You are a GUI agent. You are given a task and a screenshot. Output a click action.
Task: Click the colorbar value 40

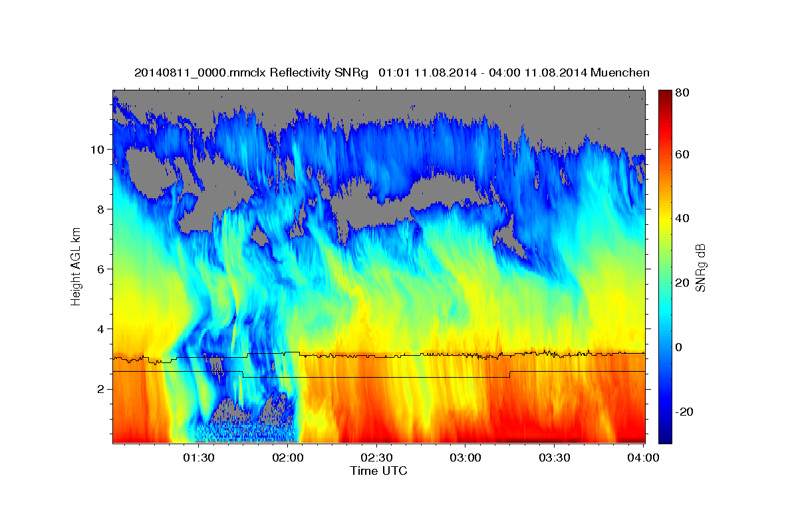(x=682, y=219)
